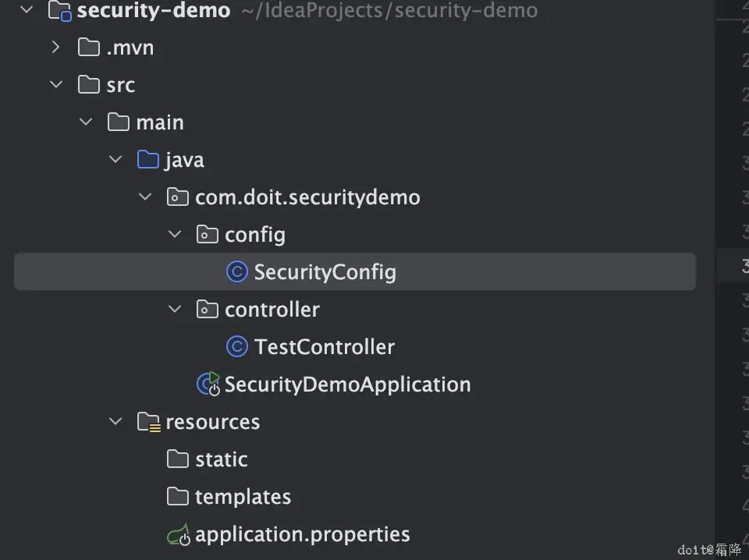
Task: Click the SecurityDemoApplication runnable class icon
Action: (x=208, y=384)
